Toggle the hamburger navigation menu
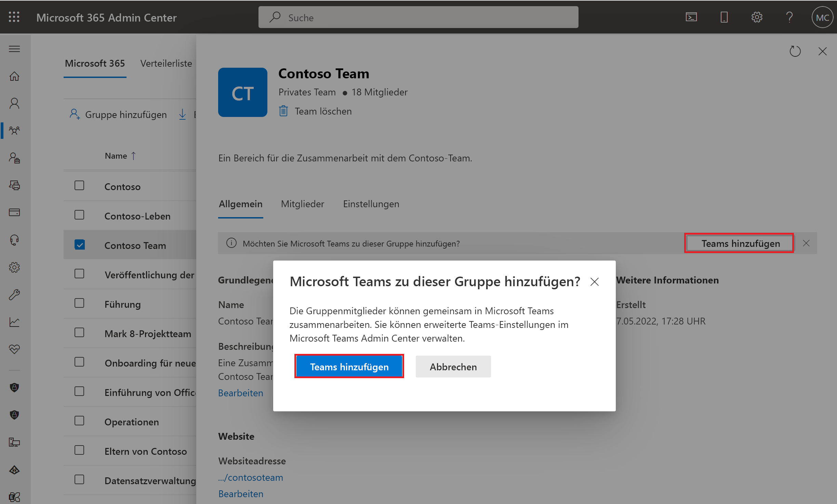 click(x=14, y=49)
